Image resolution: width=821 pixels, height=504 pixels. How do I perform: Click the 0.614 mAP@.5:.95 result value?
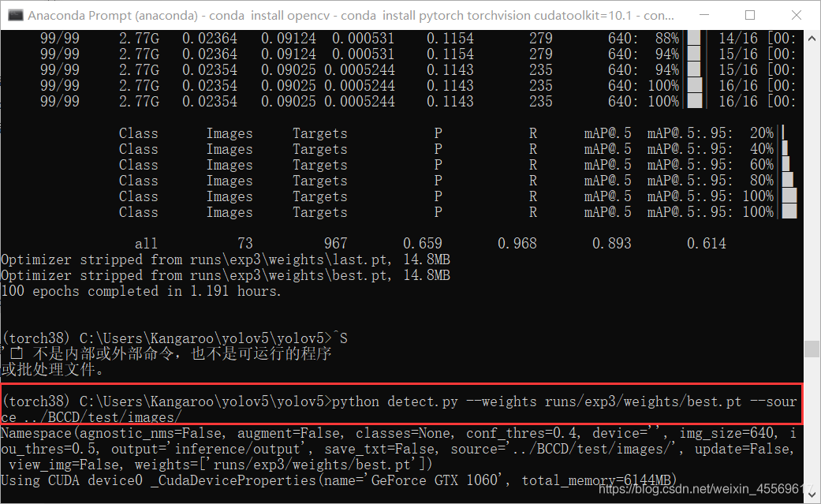tap(706, 244)
